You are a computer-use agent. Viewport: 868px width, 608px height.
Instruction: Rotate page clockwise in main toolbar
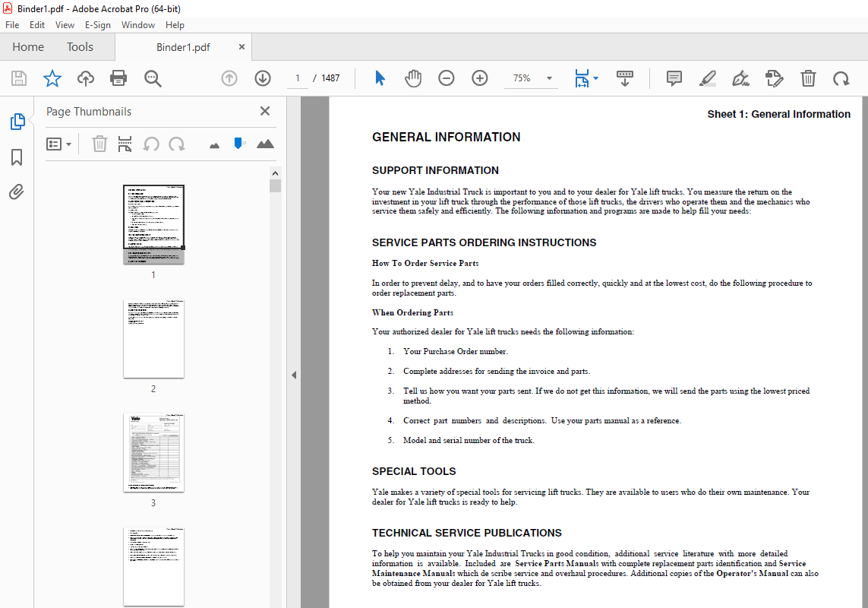coord(841,78)
